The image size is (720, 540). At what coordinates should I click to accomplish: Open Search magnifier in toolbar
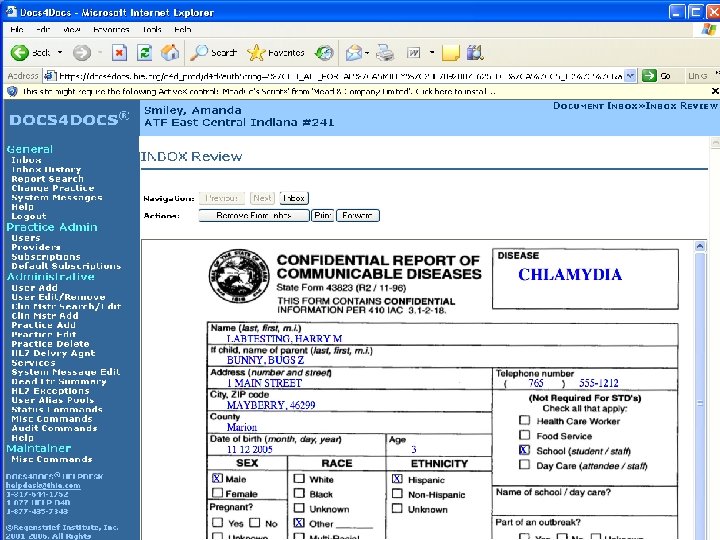click(x=199, y=53)
